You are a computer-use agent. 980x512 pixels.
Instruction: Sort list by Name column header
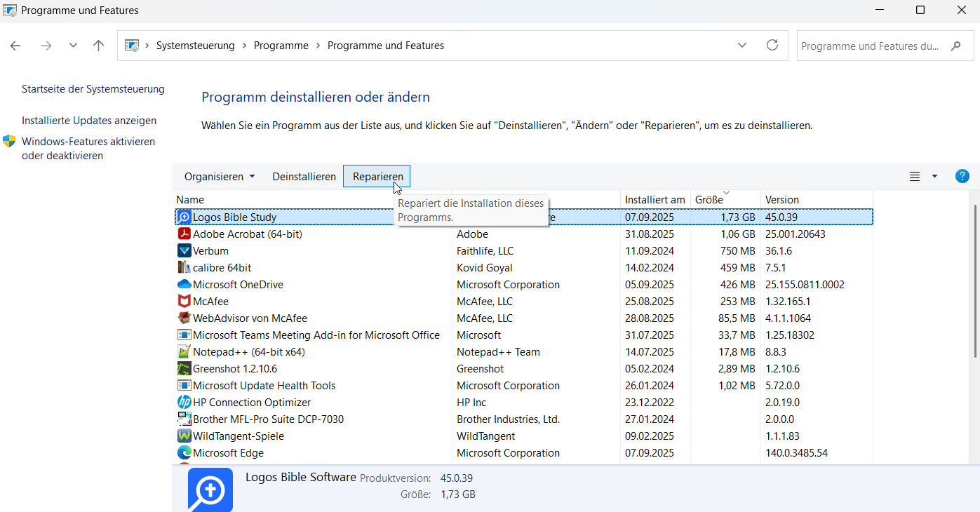click(x=312, y=199)
